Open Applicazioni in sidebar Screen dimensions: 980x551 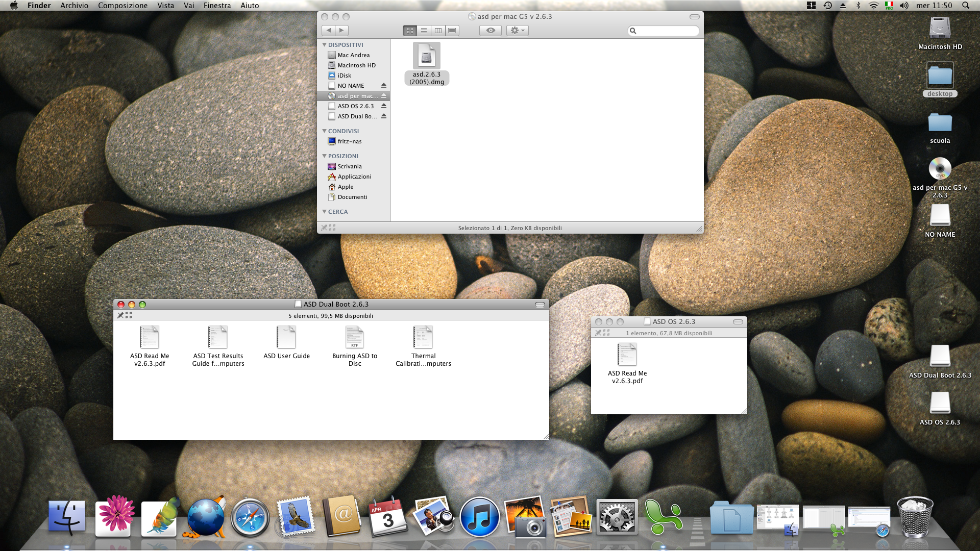[x=353, y=177]
